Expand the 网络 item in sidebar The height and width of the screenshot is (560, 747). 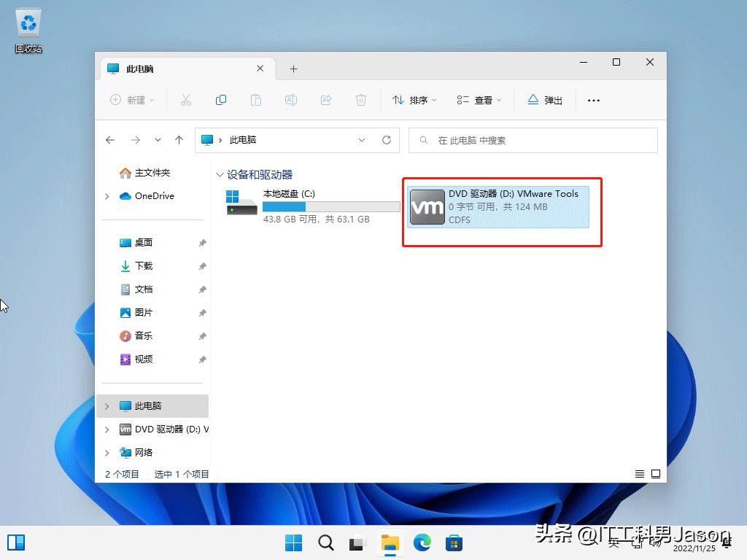107,452
